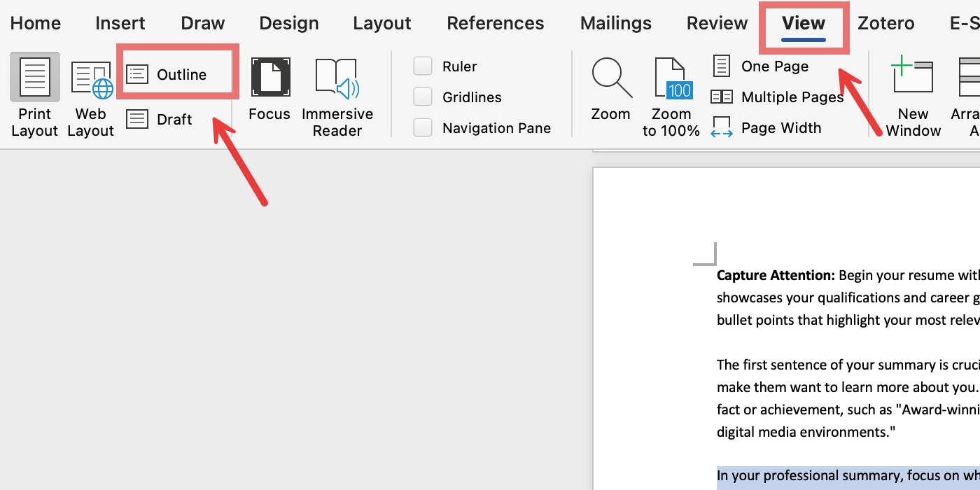
Task: Go to the References tab
Action: coord(495,23)
